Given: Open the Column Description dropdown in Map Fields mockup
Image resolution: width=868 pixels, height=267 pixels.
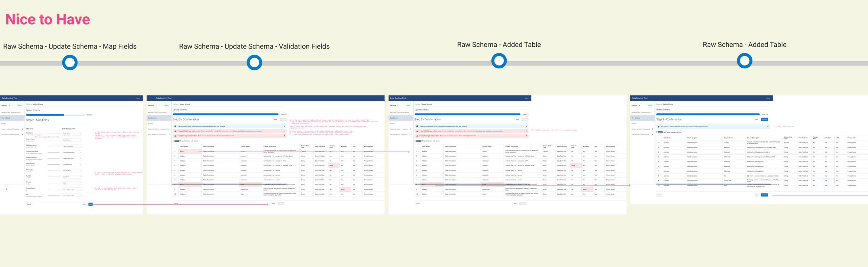Looking at the screenshot, I should pyautogui.click(x=72, y=152).
